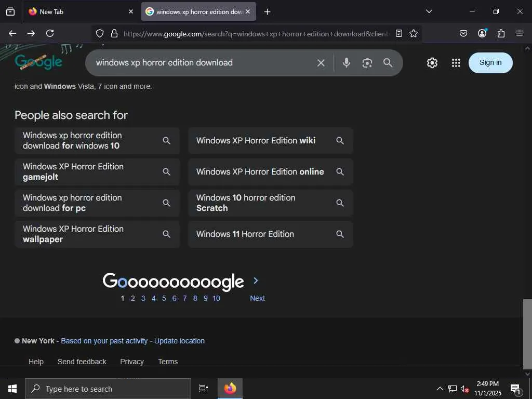Click the Google doodle logo
Viewport: 532px width, 399px height.
38,62
